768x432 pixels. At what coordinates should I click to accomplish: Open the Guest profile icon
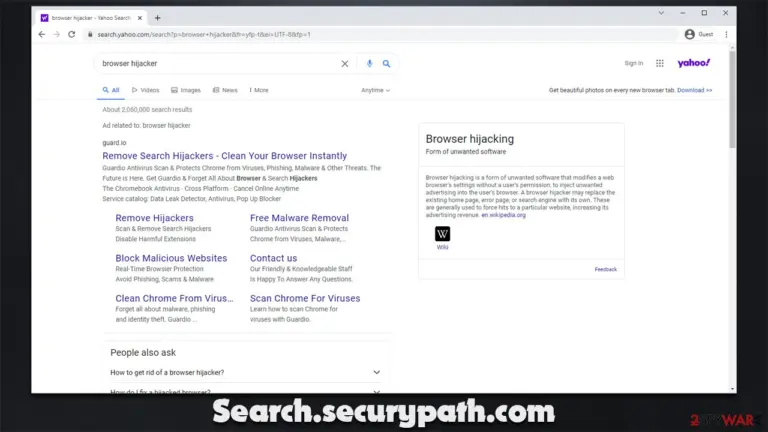(690, 34)
